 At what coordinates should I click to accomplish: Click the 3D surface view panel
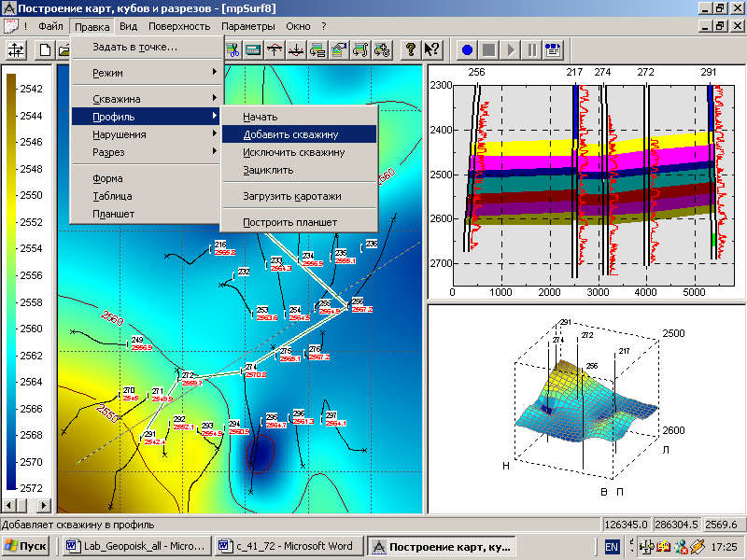[x=585, y=408]
